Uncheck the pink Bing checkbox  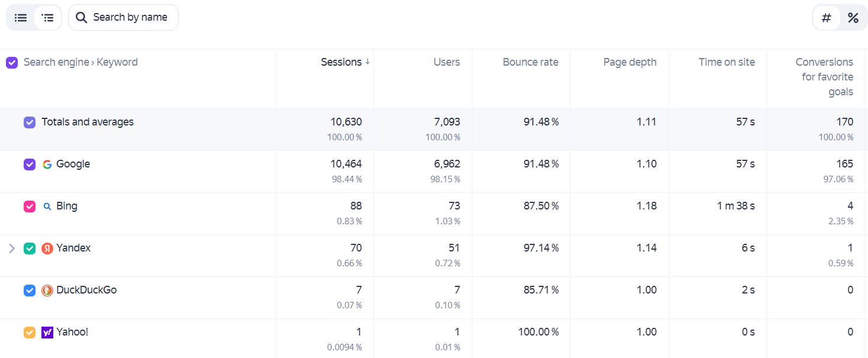(x=30, y=207)
